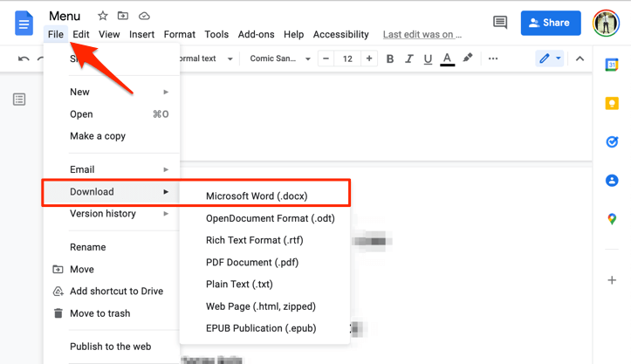
Task: Toggle underline formatting
Action: (x=428, y=59)
